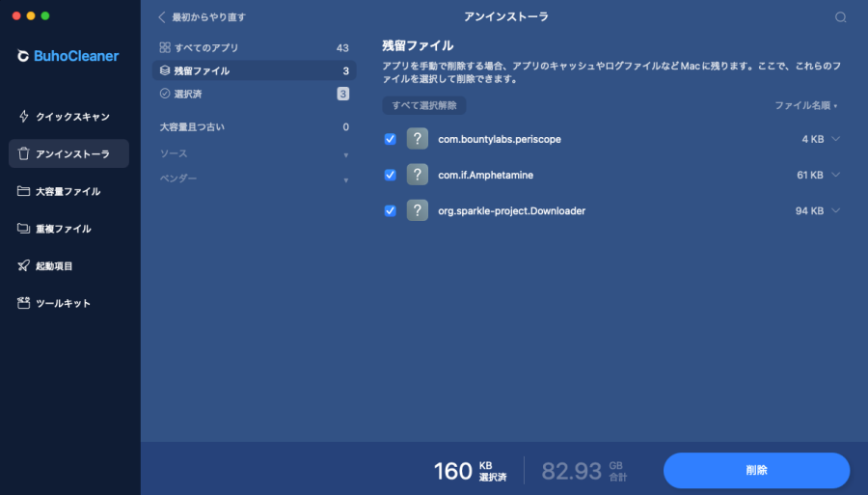Click the 4 KB size value
The image size is (868, 495).
[x=813, y=139]
